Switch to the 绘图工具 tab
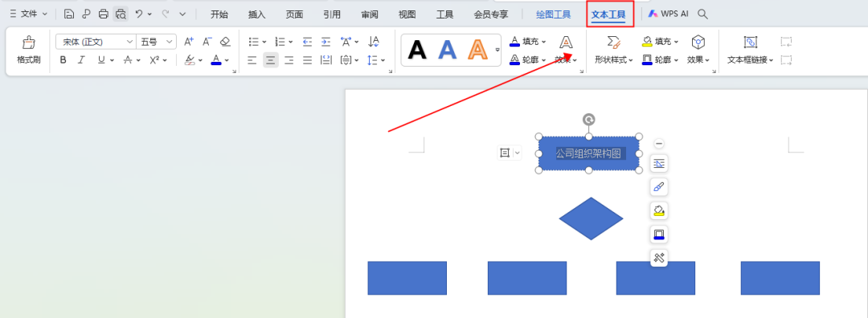Image resolution: width=868 pixels, height=318 pixels. point(554,14)
